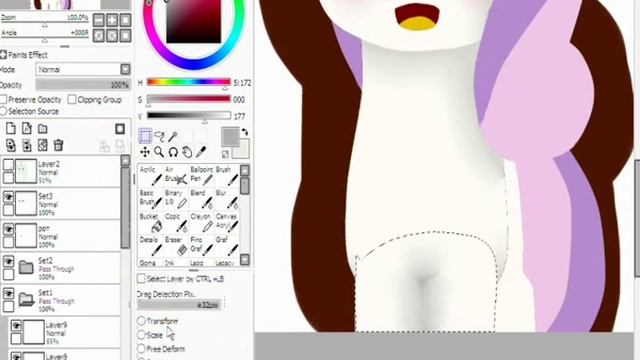This screenshot has width=640, height=360.
Task: Click the zoom in plus button
Action: (x=112, y=20)
